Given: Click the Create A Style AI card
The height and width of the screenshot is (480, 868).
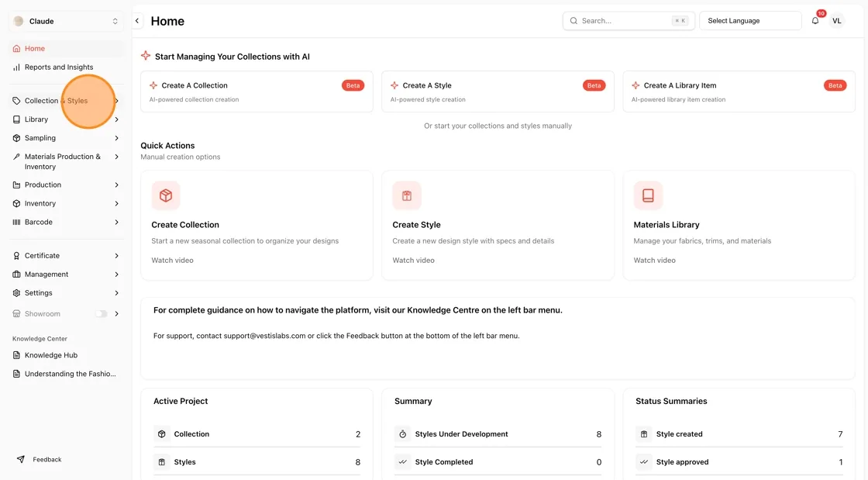Looking at the screenshot, I should point(498,92).
